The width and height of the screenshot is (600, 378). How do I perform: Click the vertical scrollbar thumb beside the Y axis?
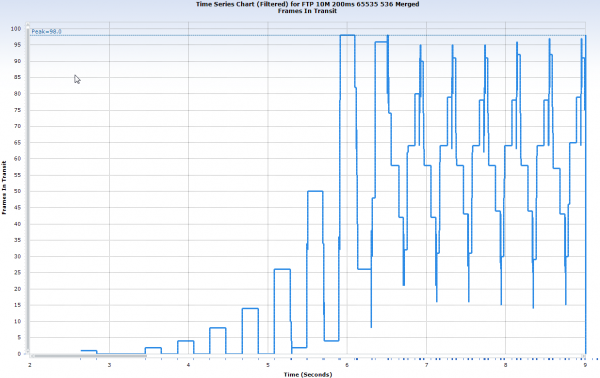28,188
